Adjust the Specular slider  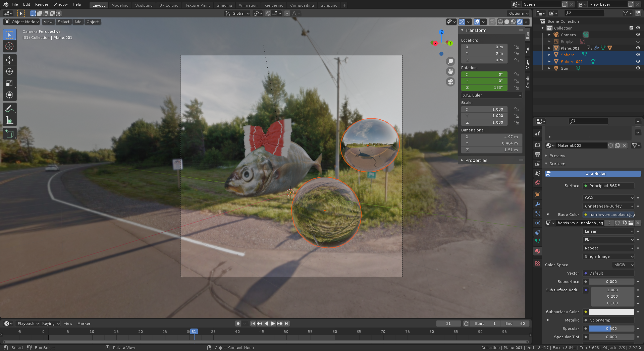611,329
